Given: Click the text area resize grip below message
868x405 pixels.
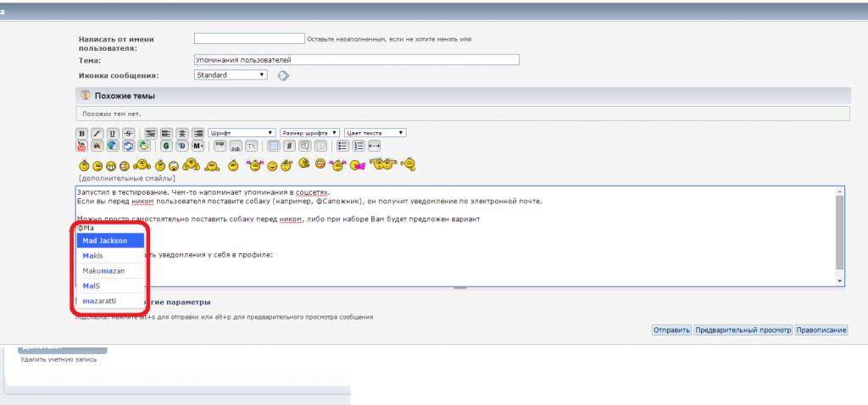Looking at the screenshot, I should pos(460,288).
